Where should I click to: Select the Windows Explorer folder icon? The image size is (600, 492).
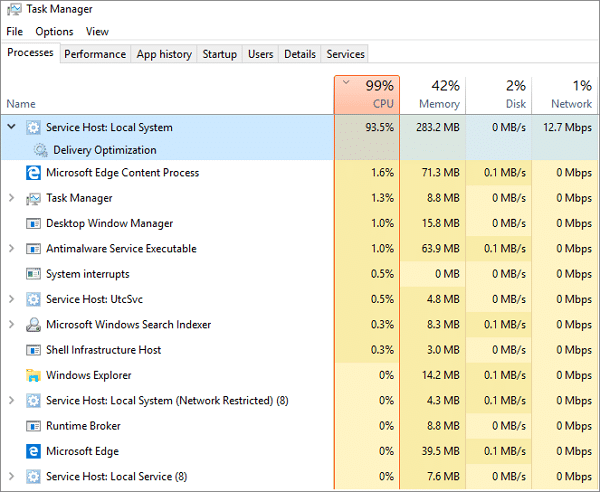pyautogui.click(x=33, y=375)
